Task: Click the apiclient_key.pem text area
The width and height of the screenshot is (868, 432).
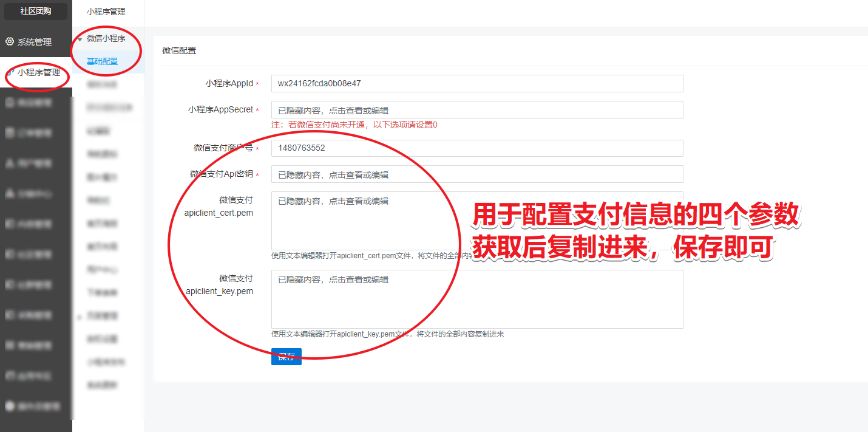Action: click(477, 300)
